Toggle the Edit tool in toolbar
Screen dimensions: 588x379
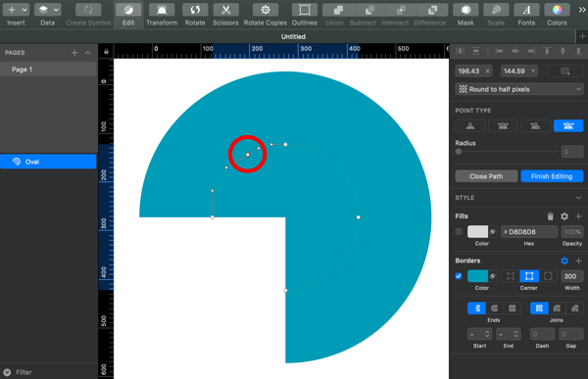pos(128,10)
